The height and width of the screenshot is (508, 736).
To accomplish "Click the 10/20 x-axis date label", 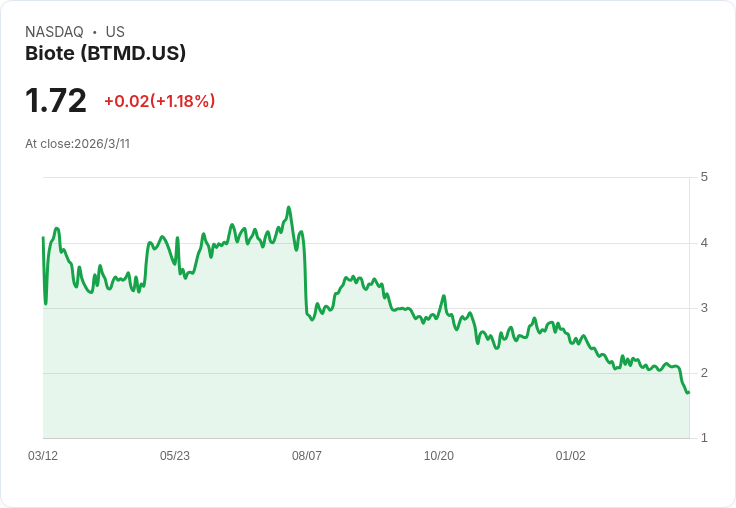I will (x=439, y=456).
